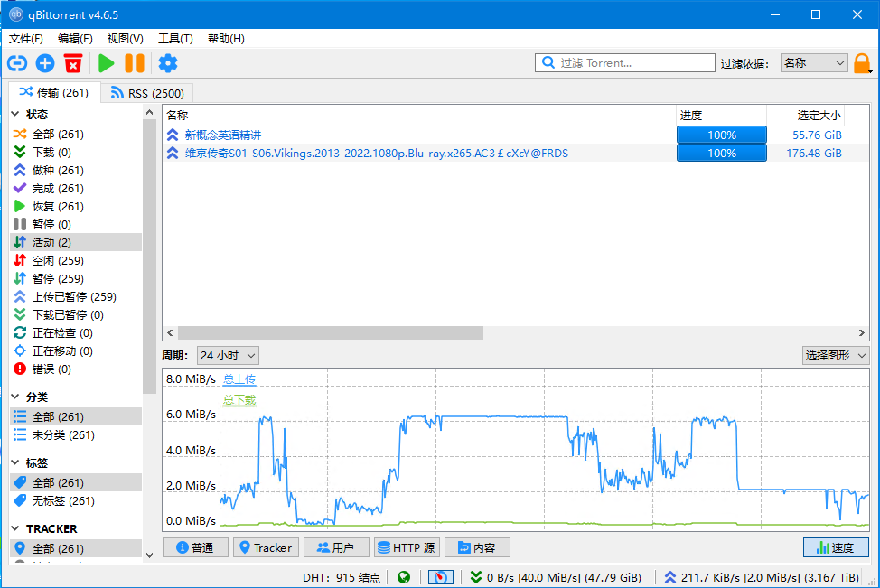Select the 暂停 (0) filter with pause bars icon

pyautogui.click(x=76, y=224)
